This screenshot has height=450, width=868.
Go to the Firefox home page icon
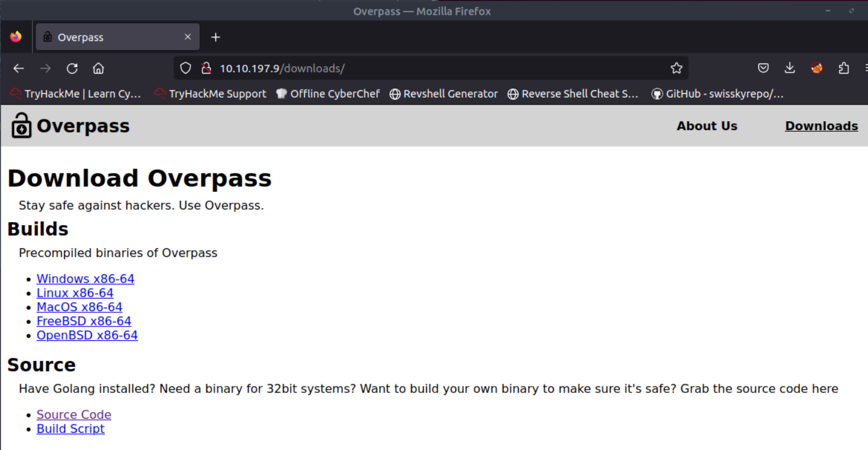pos(98,68)
